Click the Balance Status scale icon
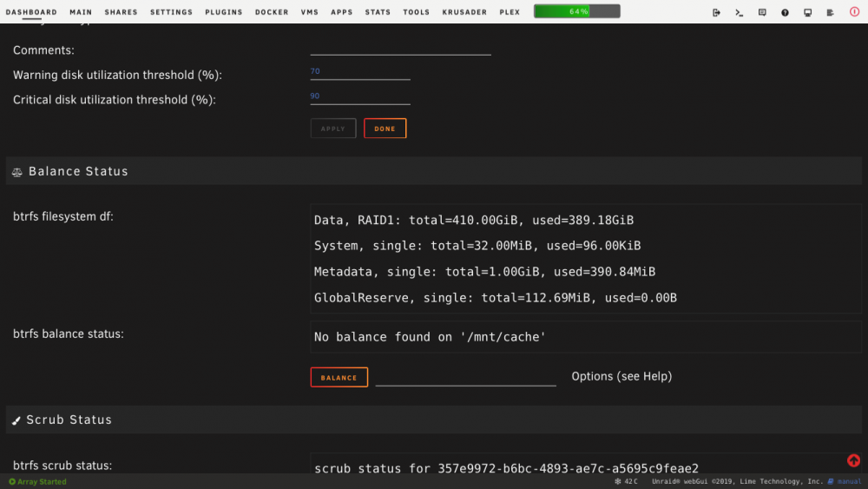Screen dimensions: 868x489 [17, 172]
